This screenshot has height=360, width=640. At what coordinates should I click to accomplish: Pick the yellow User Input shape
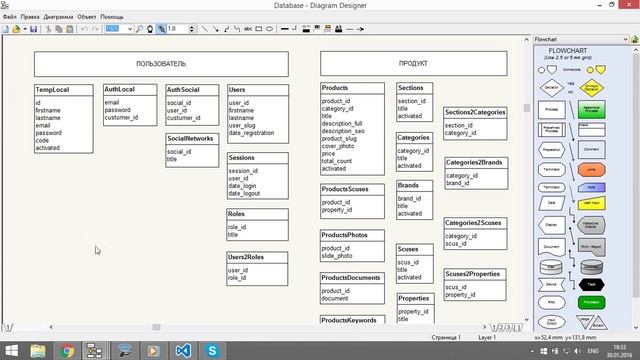coord(591,203)
